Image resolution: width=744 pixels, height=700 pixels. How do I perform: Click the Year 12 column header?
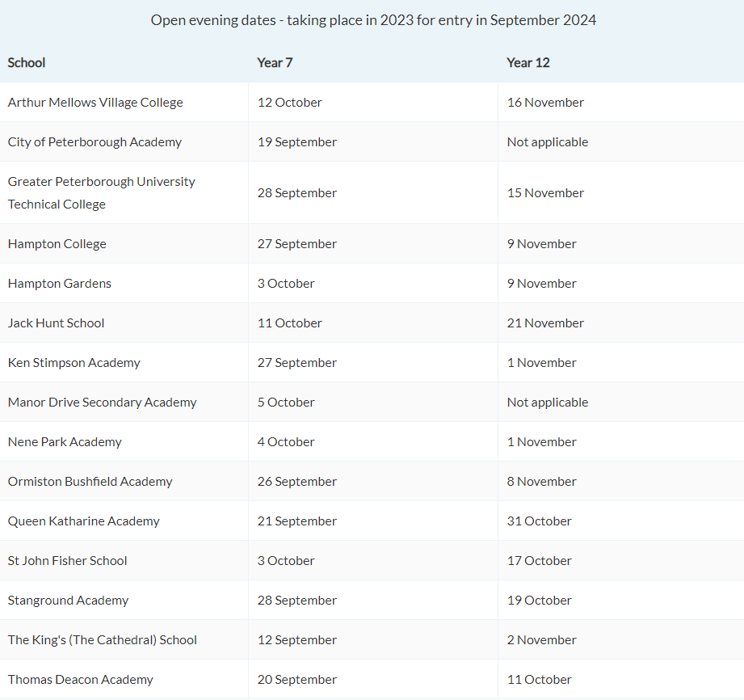(x=528, y=62)
